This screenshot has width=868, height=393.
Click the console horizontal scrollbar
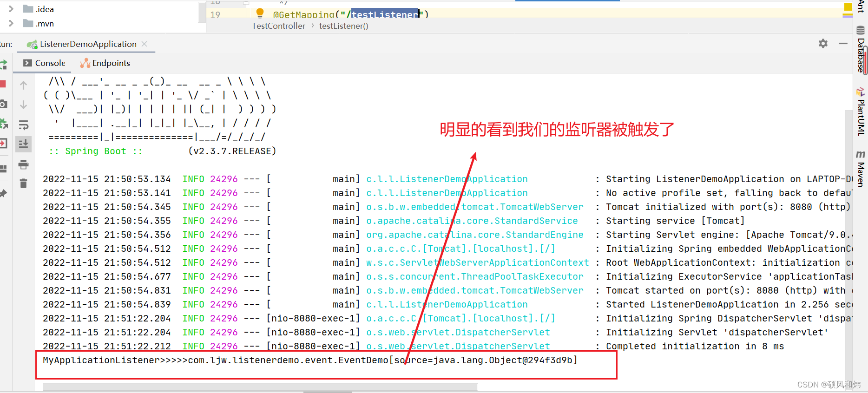point(260,387)
